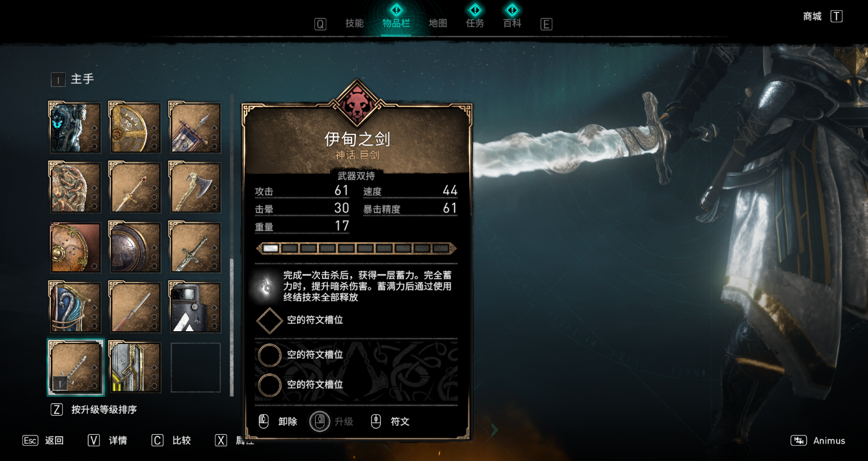Image resolution: width=868 pixels, height=461 pixels.
Task: Select the first empty round rune slot
Action: [270, 355]
